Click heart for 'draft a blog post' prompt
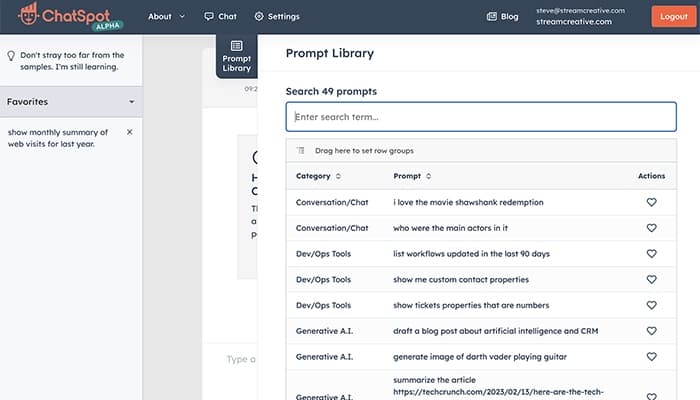The width and height of the screenshot is (700, 400). [651, 331]
